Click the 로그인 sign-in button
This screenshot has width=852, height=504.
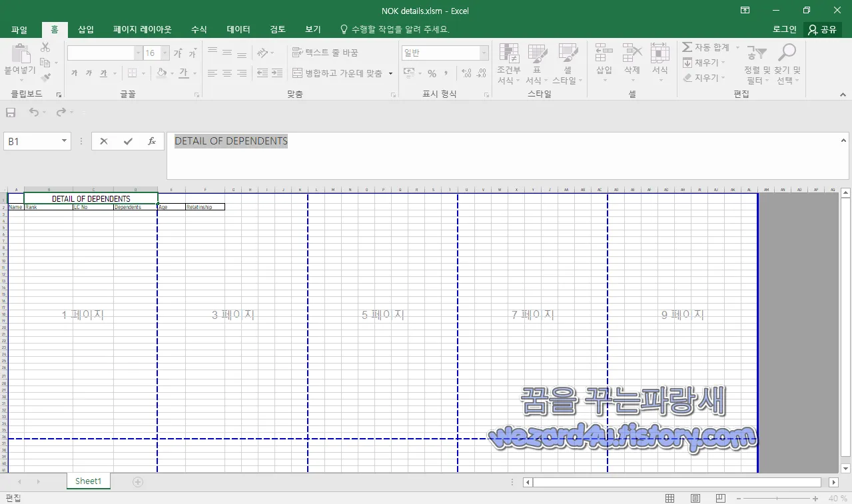tap(784, 29)
